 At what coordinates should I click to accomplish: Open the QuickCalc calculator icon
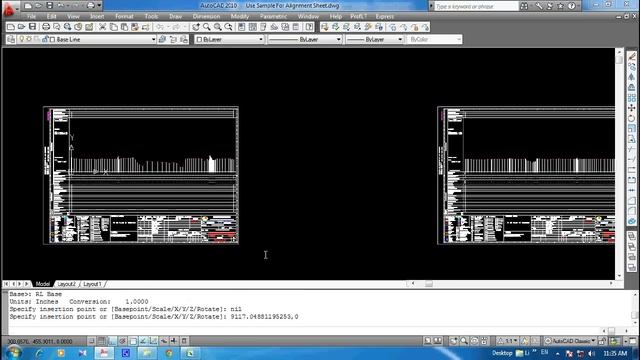[296, 27]
